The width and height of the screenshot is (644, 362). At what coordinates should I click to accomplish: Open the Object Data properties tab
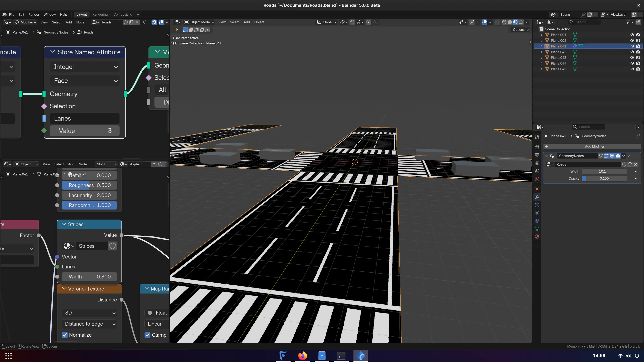point(537,229)
